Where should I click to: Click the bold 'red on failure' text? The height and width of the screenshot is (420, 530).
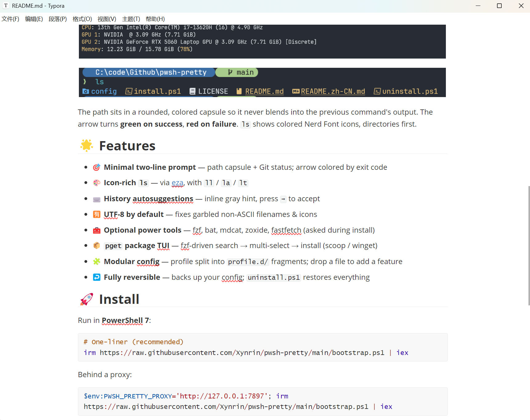[211, 124]
